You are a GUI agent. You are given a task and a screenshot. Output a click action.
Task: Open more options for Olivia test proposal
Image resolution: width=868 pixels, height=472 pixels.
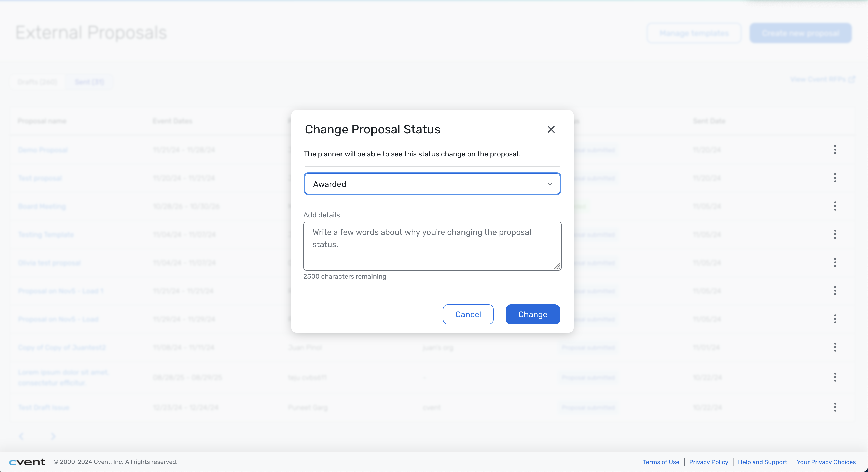pos(835,262)
